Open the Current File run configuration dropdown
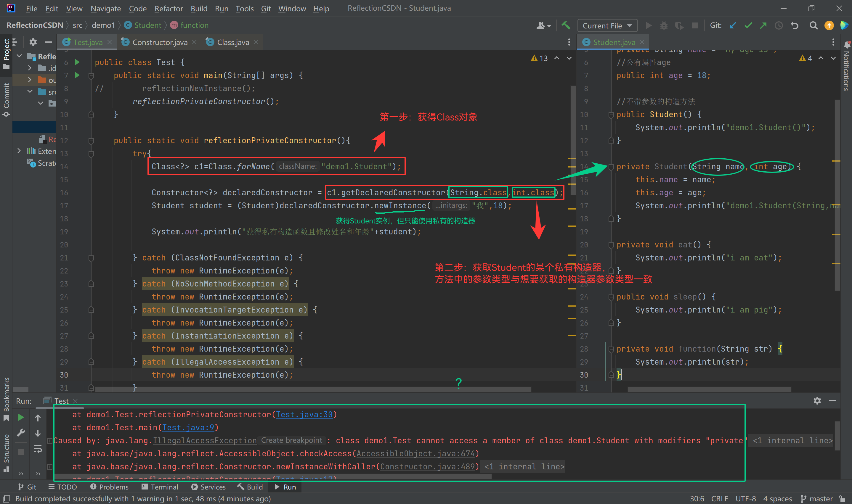This screenshot has height=504, width=852. click(x=607, y=25)
